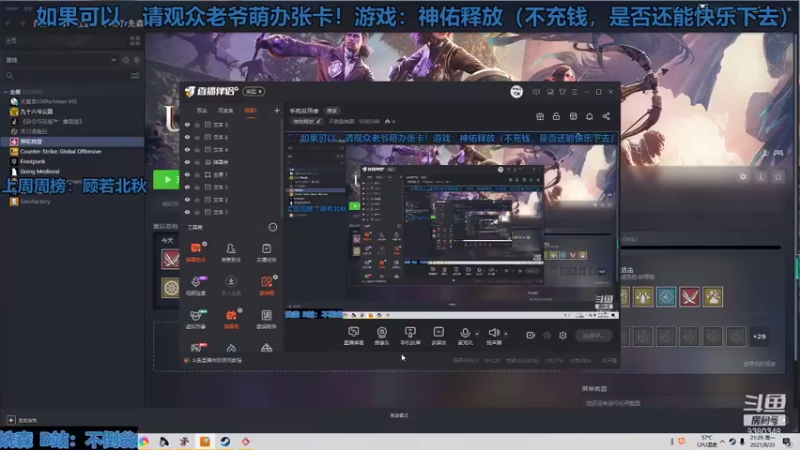Toggle visibility eye of 文本 4 layer
The width and height of the screenshot is (800, 450).
[x=187, y=150]
